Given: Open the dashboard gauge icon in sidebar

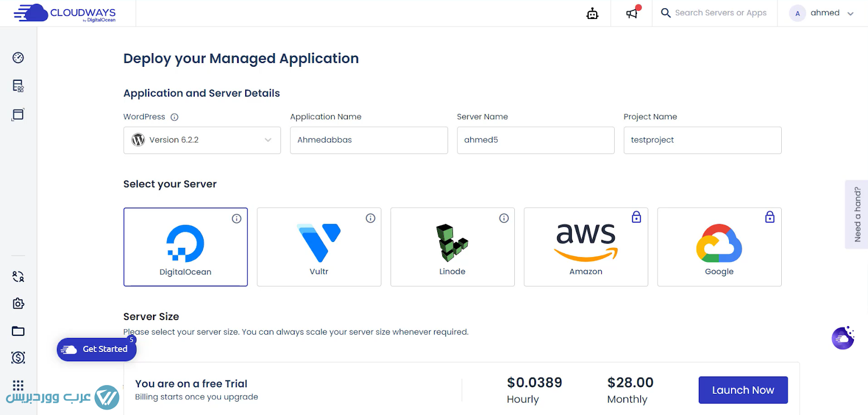Looking at the screenshot, I should pyautogui.click(x=18, y=58).
